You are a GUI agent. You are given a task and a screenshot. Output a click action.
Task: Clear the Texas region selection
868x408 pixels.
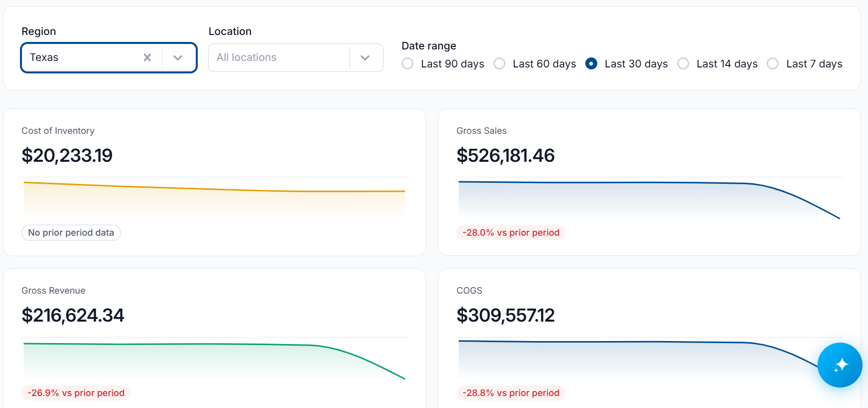tap(147, 57)
